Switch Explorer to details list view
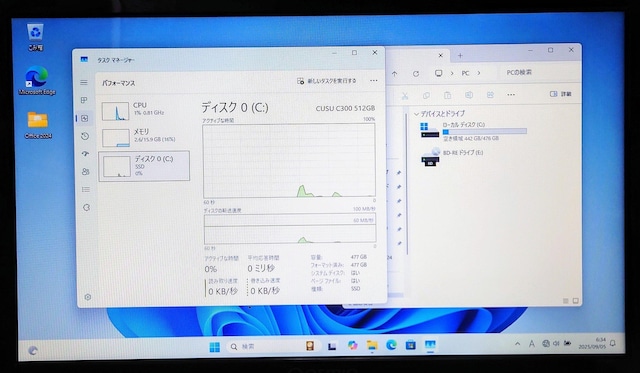The height and width of the screenshot is (373, 640). coord(565,301)
